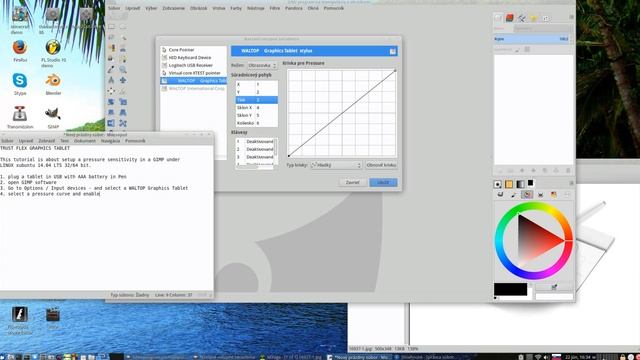
Task: Switch to the triangle color wheel selector tab
Action: (x=527, y=195)
